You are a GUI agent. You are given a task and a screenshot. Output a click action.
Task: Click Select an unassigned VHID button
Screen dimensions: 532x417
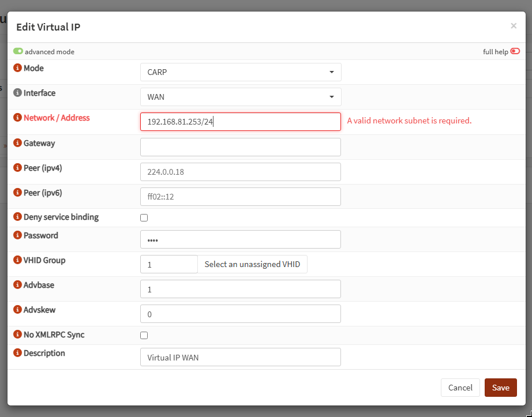[252, 264]
